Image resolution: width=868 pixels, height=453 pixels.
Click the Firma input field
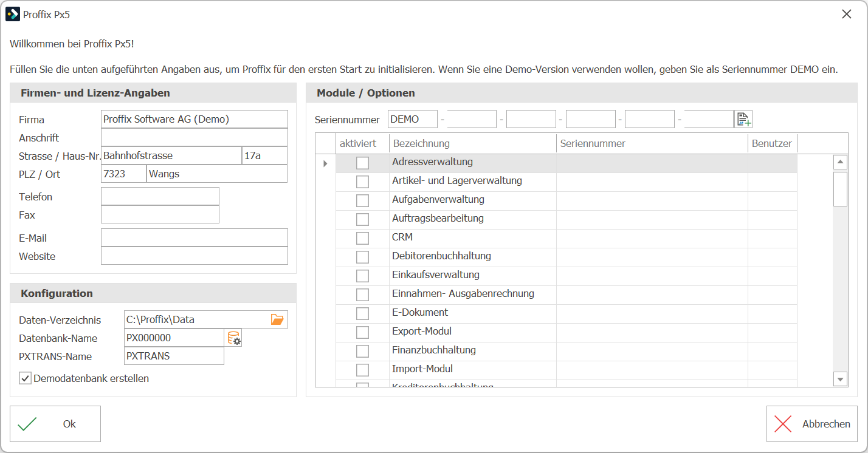point(195,119)
